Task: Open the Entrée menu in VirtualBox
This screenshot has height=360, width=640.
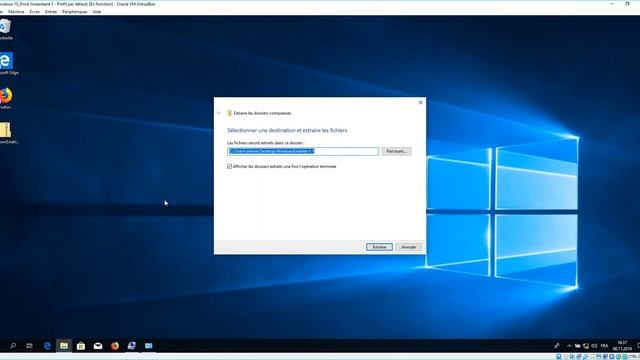Action: (51, 12)
